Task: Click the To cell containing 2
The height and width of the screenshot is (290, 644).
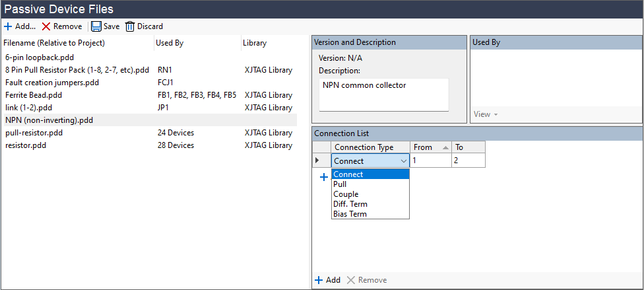Action: (x=468, y=161)
